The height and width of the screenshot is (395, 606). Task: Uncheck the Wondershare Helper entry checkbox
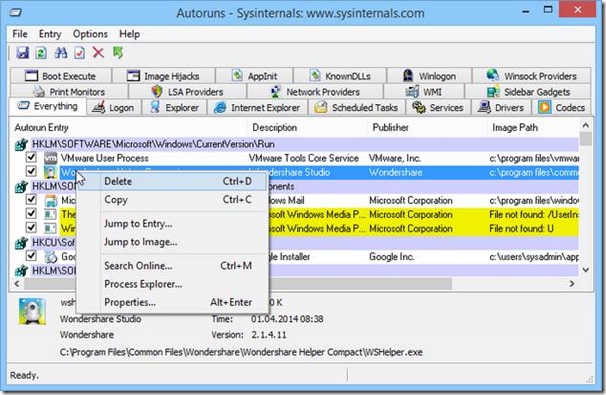coord(31,171)
